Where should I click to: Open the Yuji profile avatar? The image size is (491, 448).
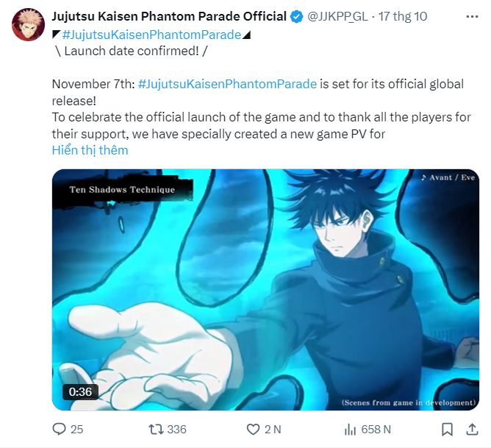28,25
